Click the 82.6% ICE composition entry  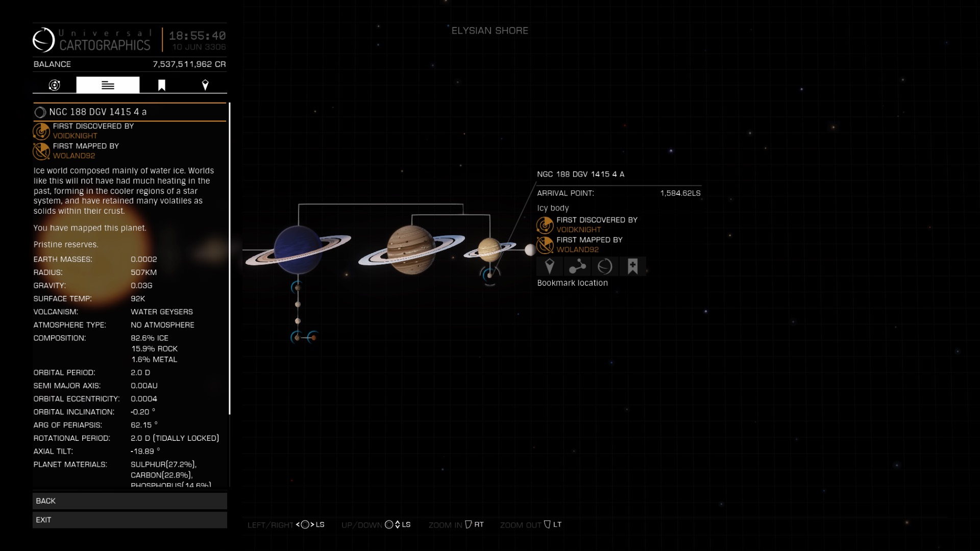coord(150,338)
